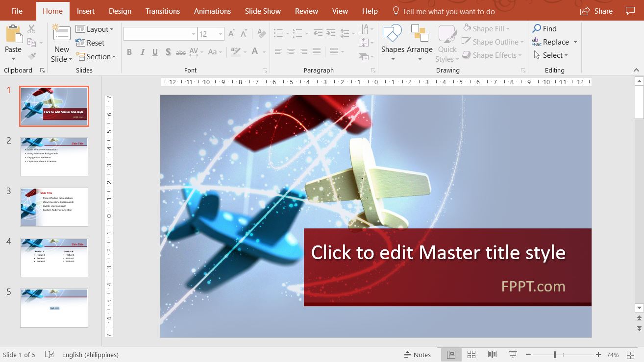644x362 pixels.
Task: Open the File menu
Action: tap(17, 11)
